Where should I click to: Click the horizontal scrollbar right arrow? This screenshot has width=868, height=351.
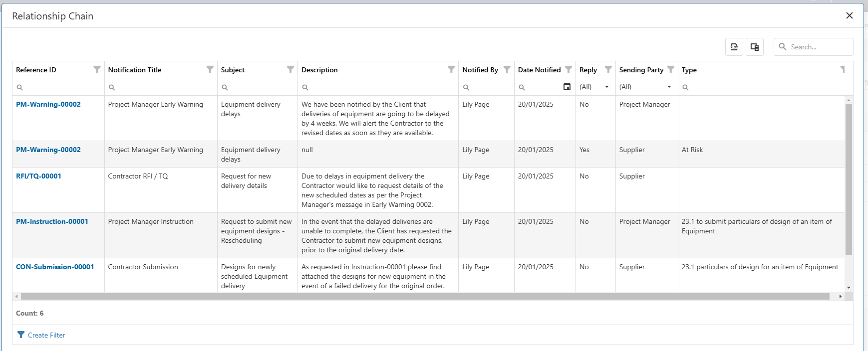point(840,296)
